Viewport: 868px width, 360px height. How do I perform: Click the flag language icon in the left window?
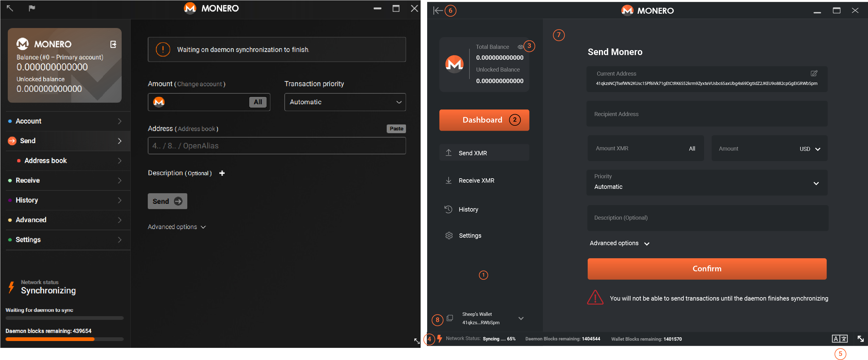point(32,8)
